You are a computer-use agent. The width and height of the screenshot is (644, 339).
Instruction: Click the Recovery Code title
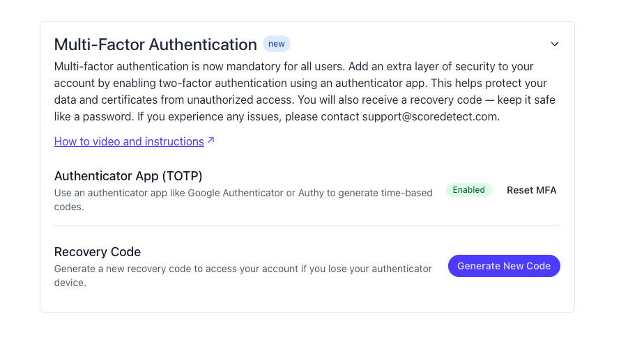click(x=98, y=251)
